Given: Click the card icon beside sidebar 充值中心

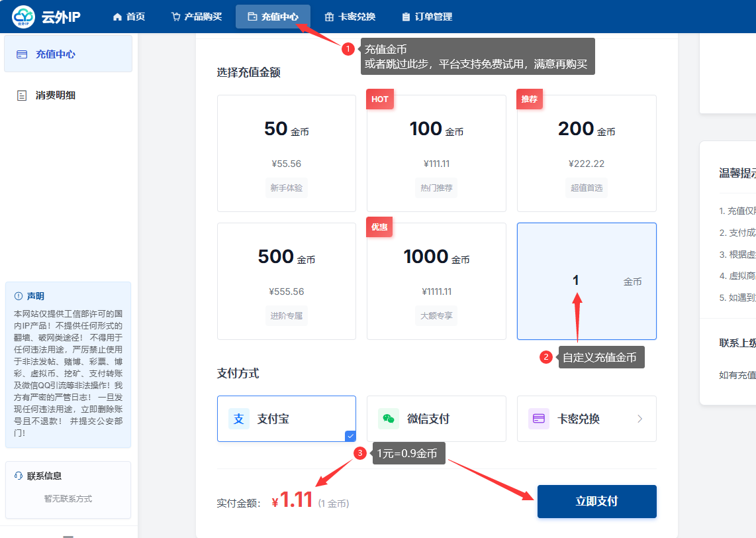Looking at the screenshot, I should point(22,54).
